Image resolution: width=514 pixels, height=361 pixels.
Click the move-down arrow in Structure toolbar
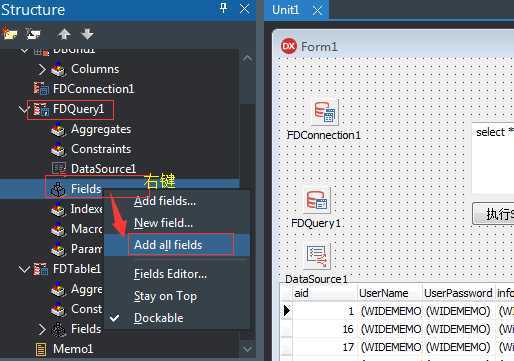click(x=87, y=34)
